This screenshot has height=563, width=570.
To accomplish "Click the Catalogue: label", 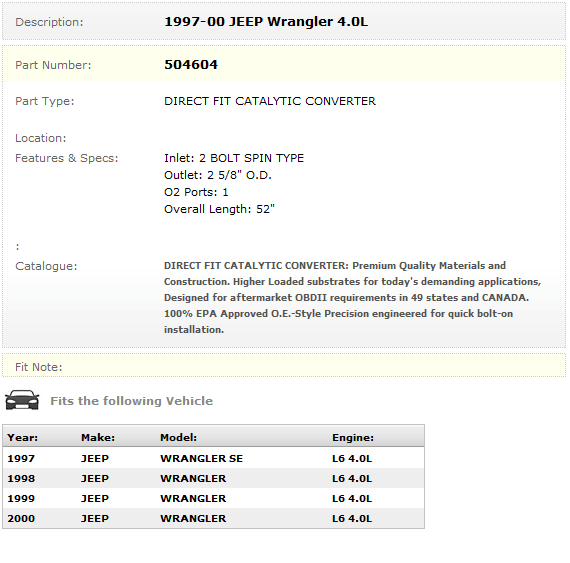I will (x=46, y=266).
